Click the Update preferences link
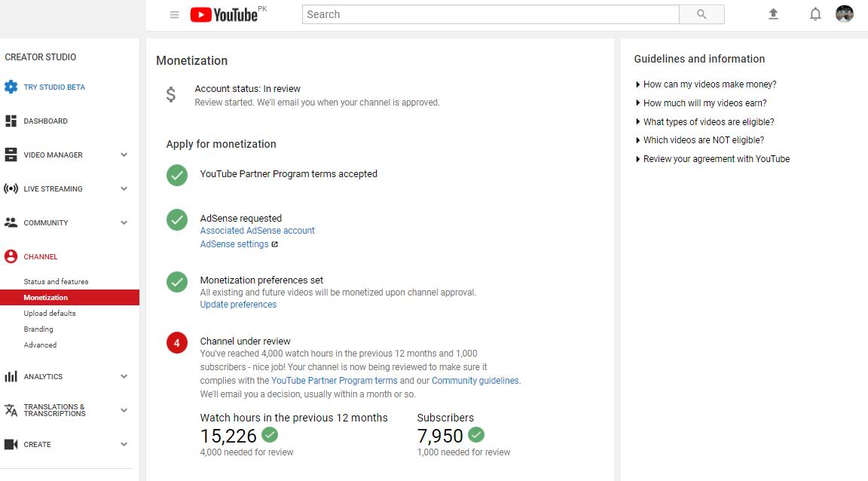 pyautogui.click(x=238, y=305)
